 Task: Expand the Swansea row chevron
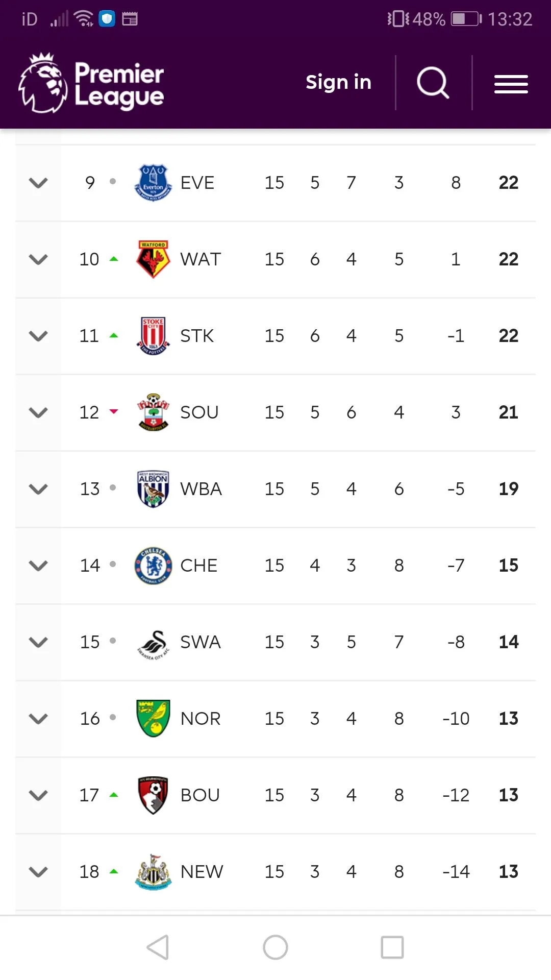pos(38,642)
